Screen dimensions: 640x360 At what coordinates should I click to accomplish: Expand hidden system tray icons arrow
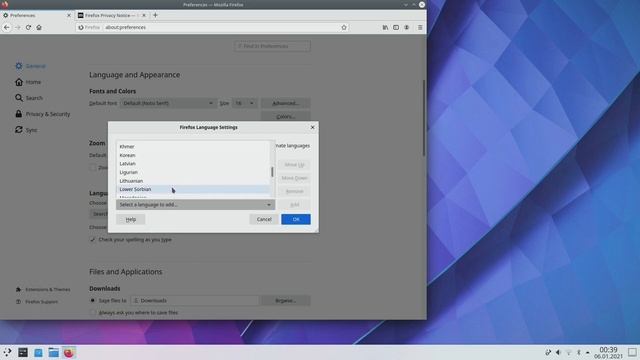(x=588, y=352)
